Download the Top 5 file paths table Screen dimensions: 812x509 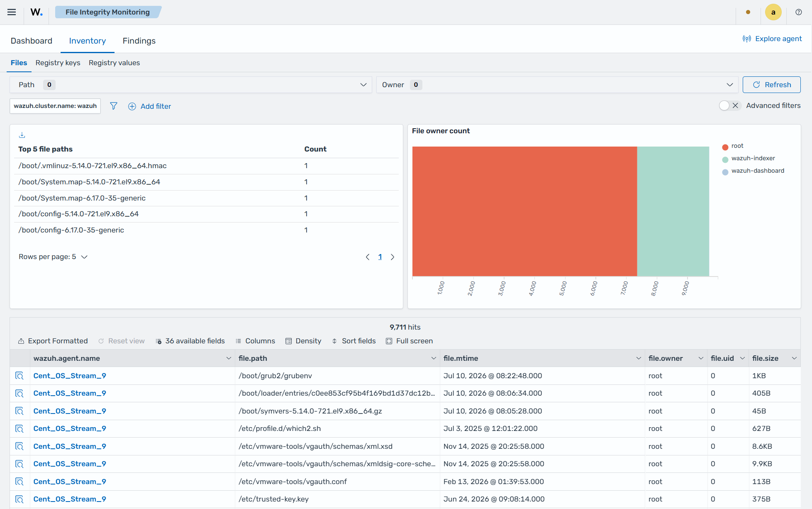click(x=22, y=135)
